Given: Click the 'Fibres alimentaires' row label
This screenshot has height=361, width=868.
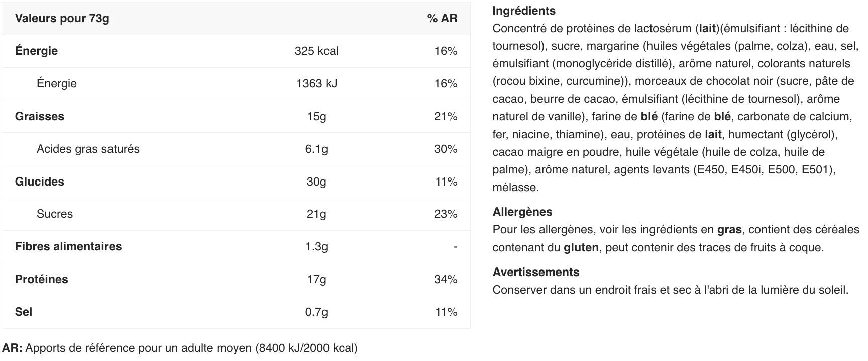Looking at the screenshot, I should click(68, 246).
